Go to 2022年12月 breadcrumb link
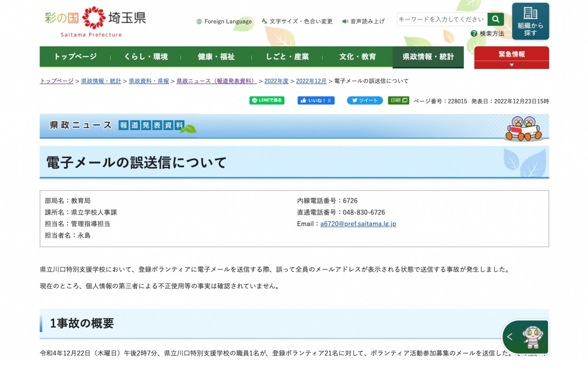The height and width of the screenshot is (379, 588). 311,81
